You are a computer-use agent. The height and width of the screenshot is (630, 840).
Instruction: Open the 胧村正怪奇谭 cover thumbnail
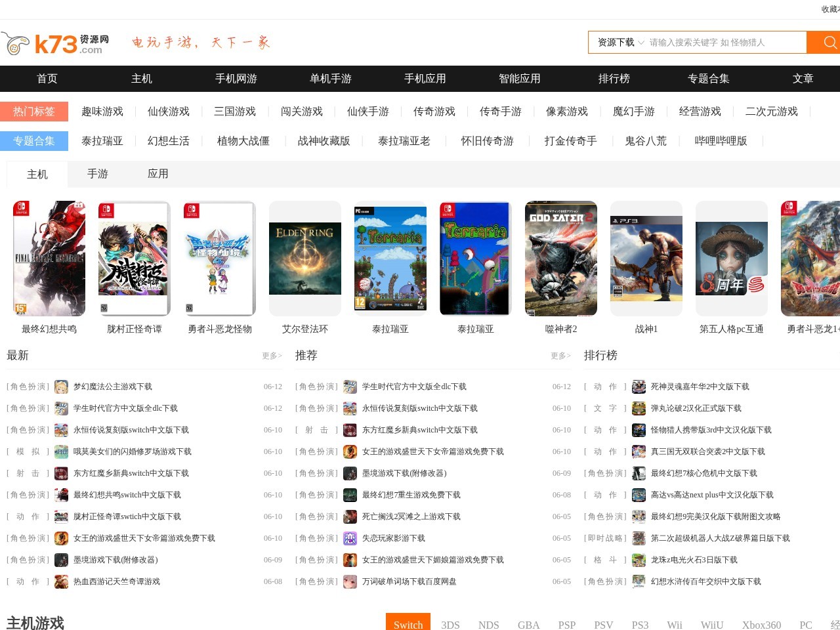[x=135, y=259]
